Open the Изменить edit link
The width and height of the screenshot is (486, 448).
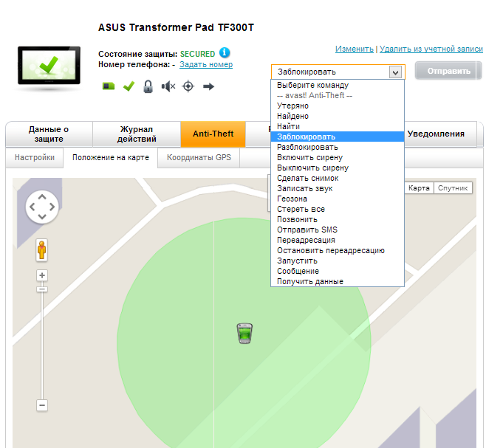point(355,49)
